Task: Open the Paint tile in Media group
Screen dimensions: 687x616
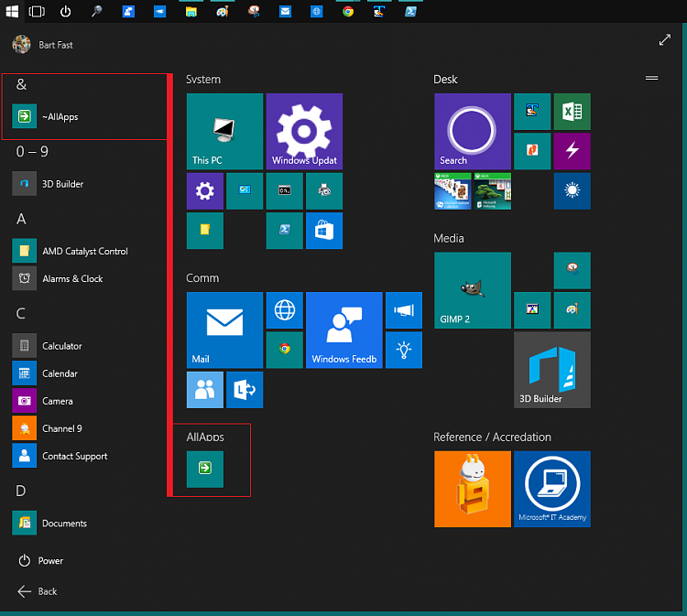Action: pyautogui.click(x=572, y=310)
